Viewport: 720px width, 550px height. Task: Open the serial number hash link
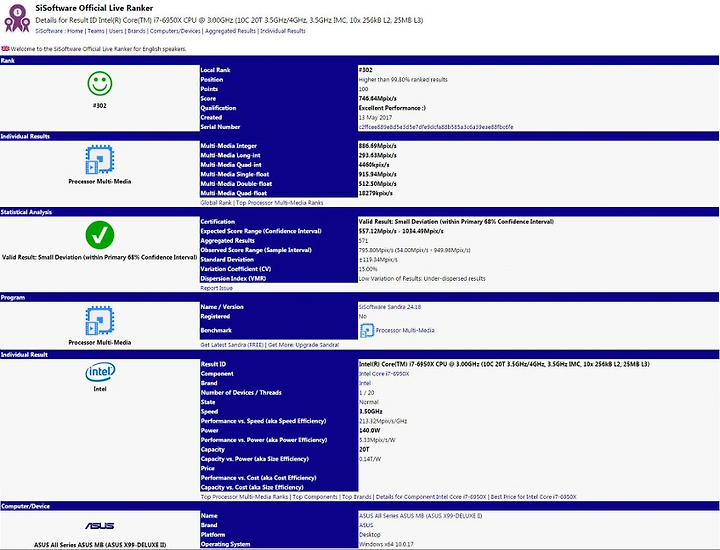pos(436,127)
